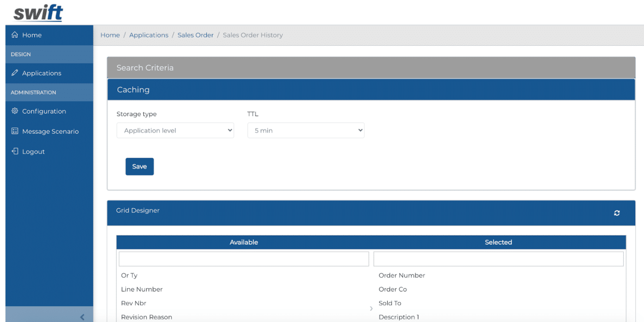Click the Configuration gear icon
The height and width of the screenshot is (322, 644).
coord(15,111)
